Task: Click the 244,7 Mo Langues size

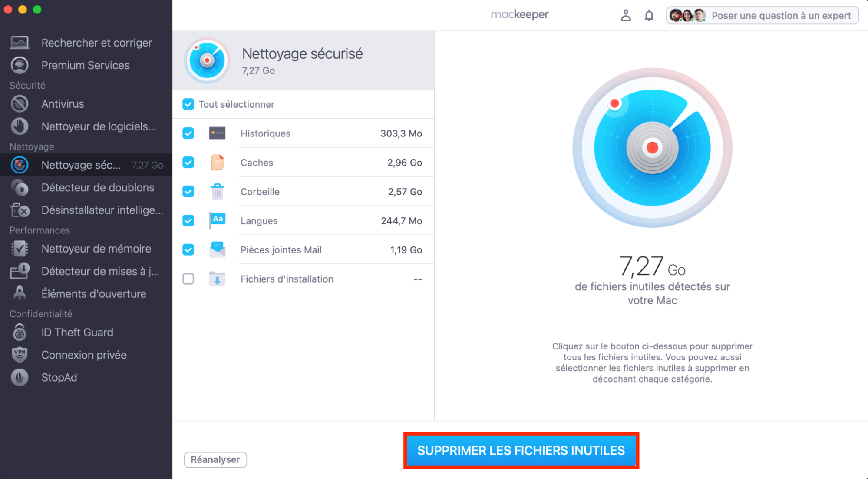Action: [x=401, y=221]
